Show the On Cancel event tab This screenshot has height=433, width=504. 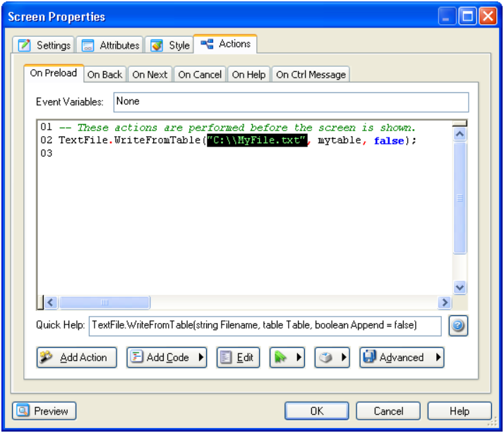click(x=200, y=75)
